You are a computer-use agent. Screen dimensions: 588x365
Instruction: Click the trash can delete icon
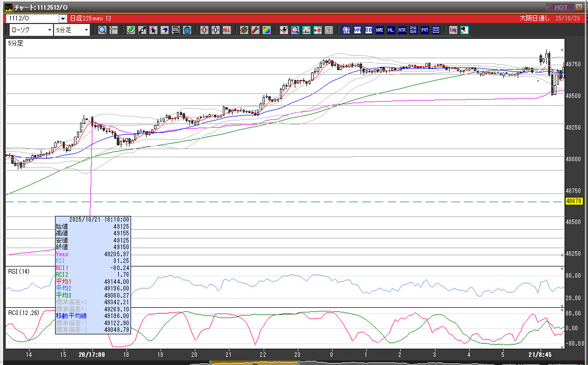tap(187, 30)
